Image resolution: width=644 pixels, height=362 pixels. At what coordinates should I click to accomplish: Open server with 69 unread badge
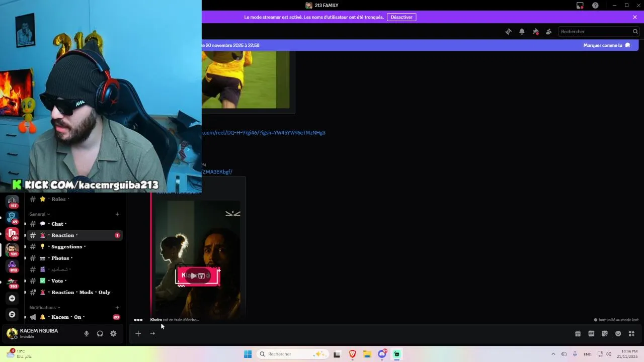(x=12, y=217)
